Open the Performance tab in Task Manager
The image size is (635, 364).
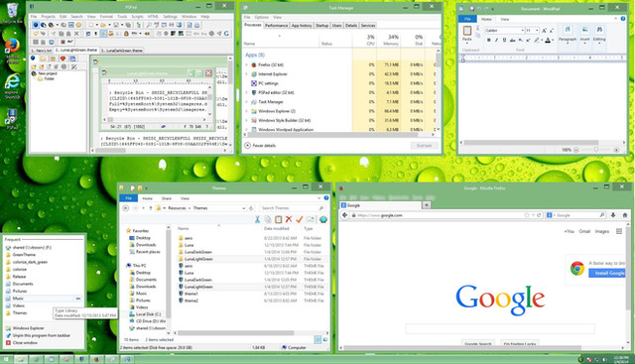click(276, 26)
